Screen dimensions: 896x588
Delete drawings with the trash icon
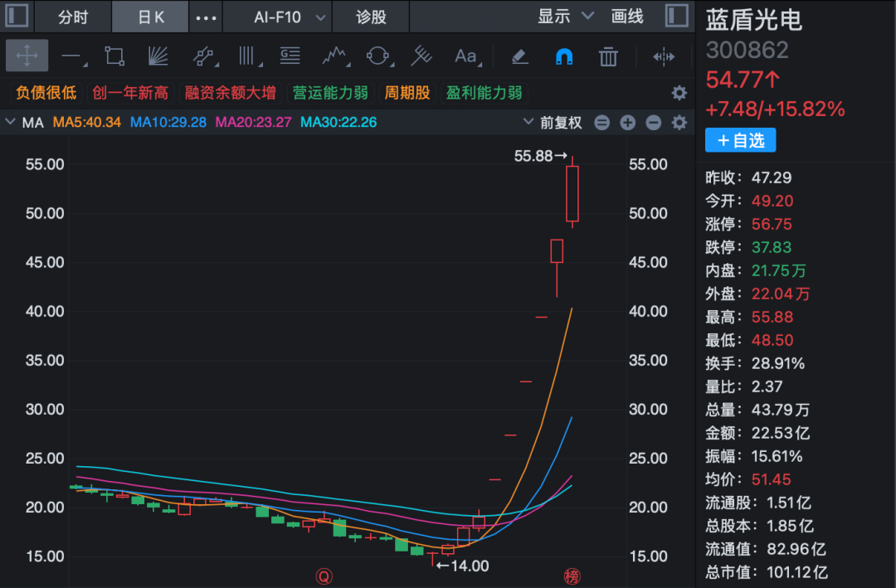click(x=608, y=56)
